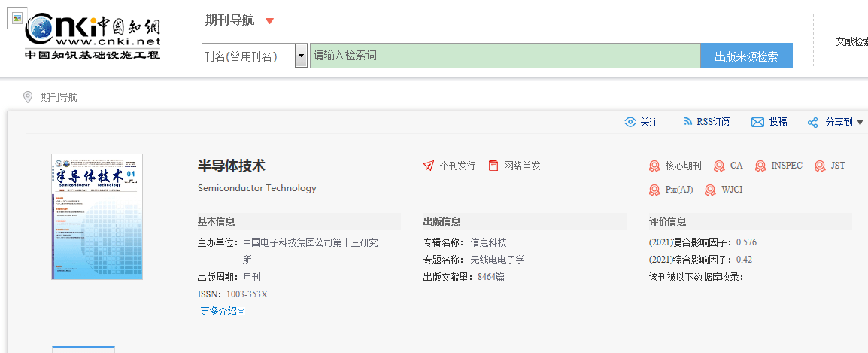Viewport: 868px width, 353px height.
Task: Click the INSPEC label text
Action: 787,166
